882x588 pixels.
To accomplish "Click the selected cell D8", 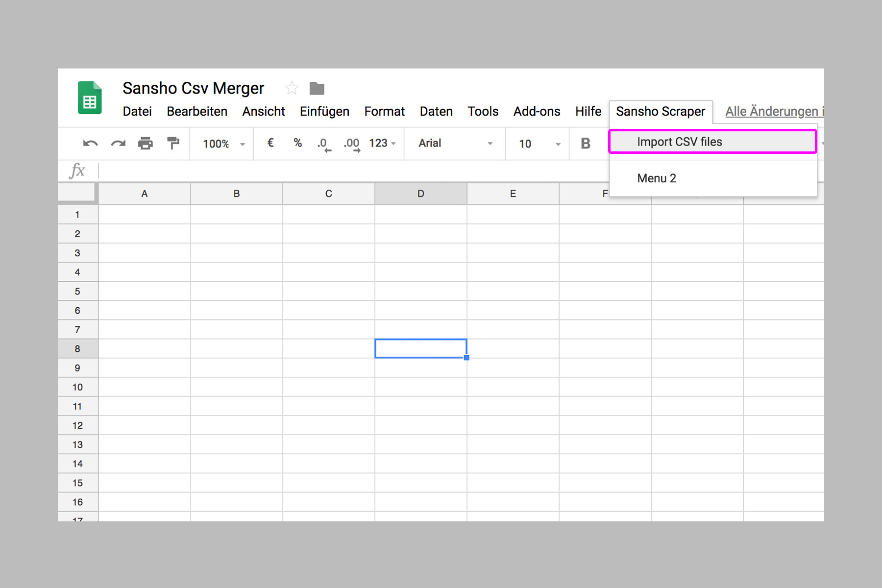I will tap(421, 348).
